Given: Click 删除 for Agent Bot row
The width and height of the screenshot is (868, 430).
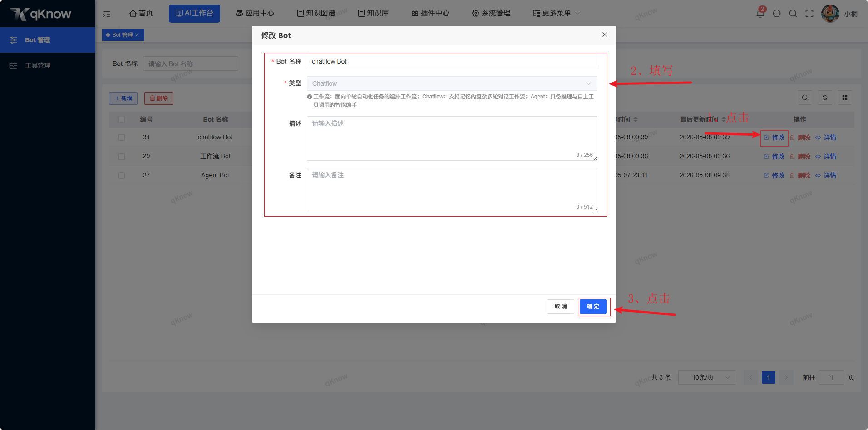Looking at the screenshot, I should [x=800, y=176].
